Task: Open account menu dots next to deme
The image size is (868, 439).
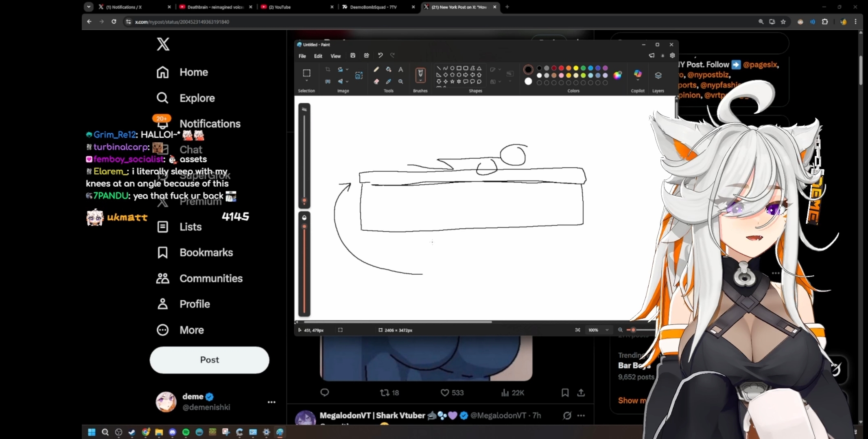Action: tap(271, 402)
